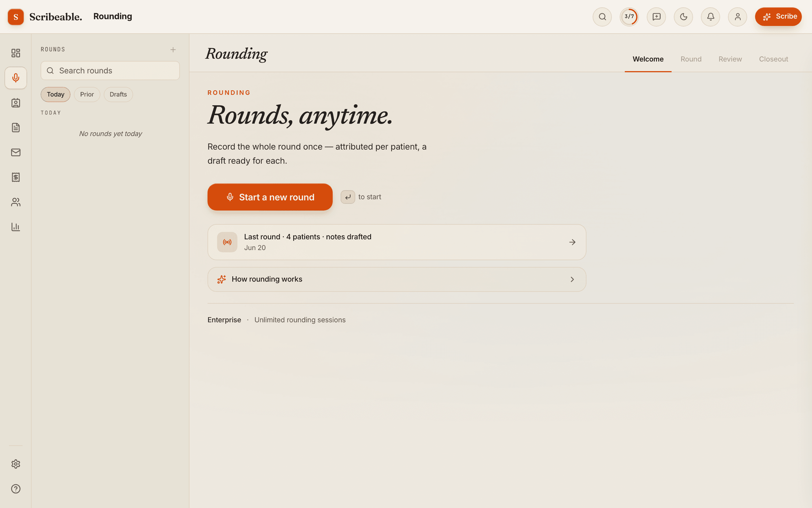
Task: Open the team users sidebar icon
Action: [16, 202]
